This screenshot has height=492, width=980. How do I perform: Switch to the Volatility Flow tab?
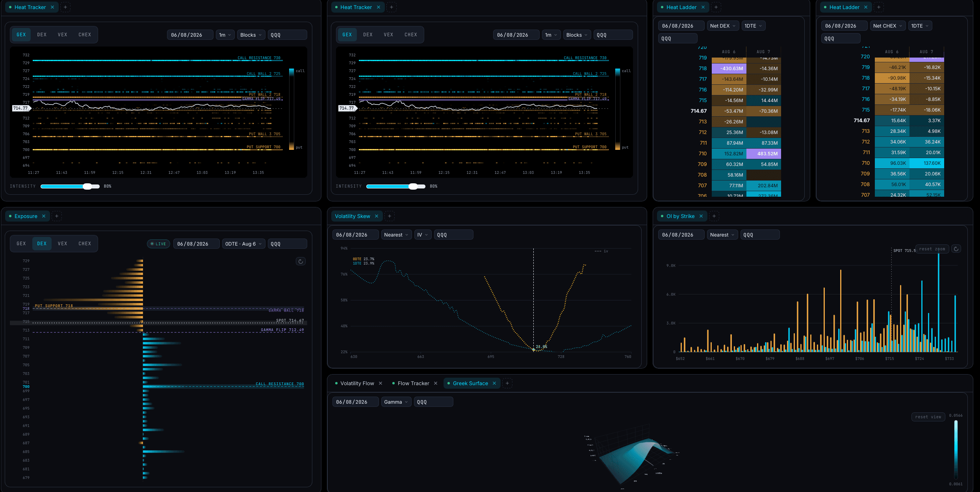pyautogui.click(x=357, y=383)
